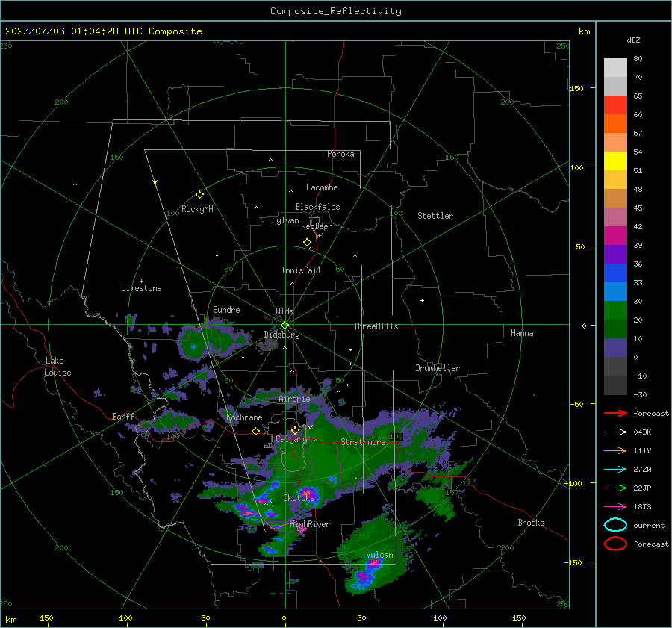Image resolution: width=672 pixels, height=628 pixels.
Task: Click the Stettler label
Action: click(x=435, y=216)
